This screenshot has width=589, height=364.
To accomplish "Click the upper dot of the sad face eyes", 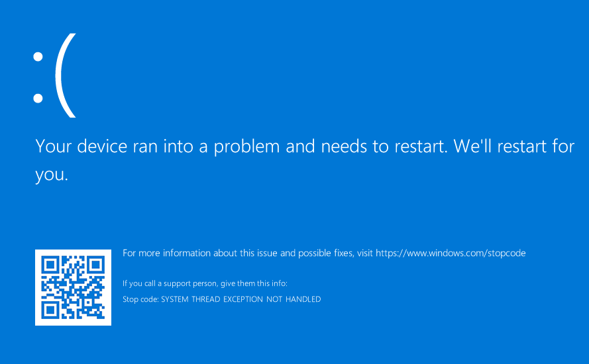I will tap(38, 58).
